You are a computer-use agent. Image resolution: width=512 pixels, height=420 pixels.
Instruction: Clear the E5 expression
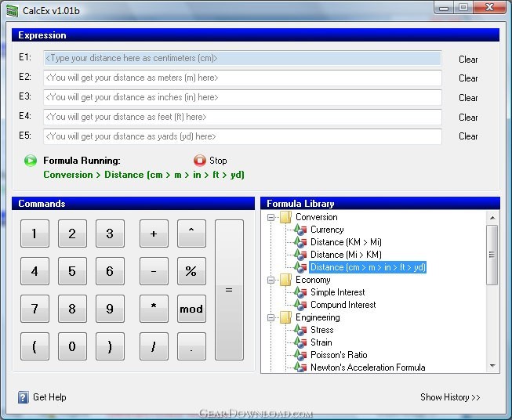[468, 136]
